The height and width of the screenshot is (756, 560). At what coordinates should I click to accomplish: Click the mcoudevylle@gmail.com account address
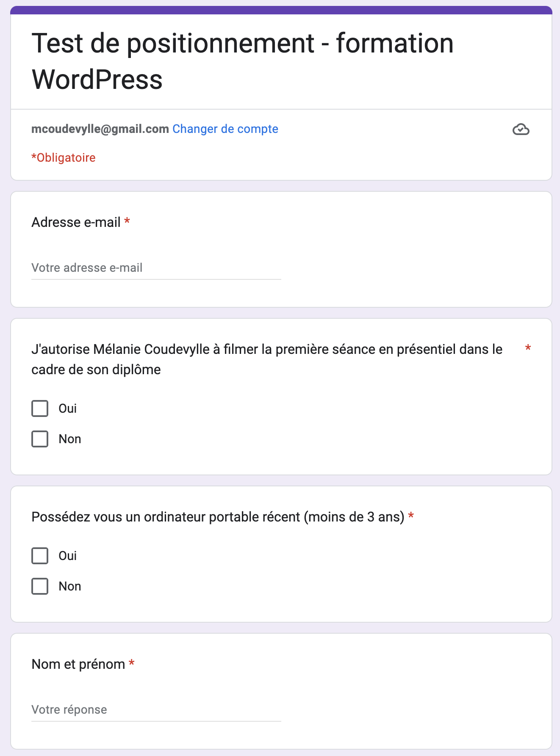(100, 129)
